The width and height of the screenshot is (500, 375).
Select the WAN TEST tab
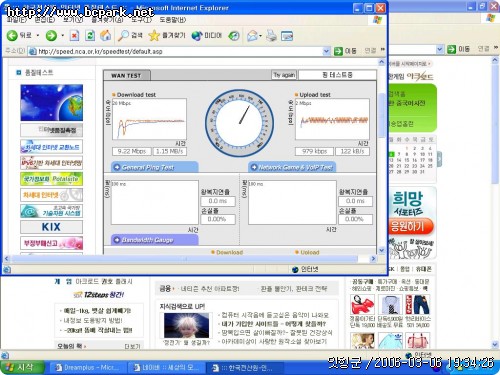(x=126, y=75)
